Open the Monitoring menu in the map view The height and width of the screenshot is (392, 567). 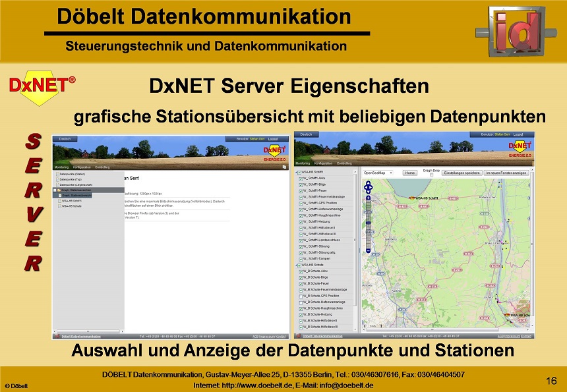303,163
